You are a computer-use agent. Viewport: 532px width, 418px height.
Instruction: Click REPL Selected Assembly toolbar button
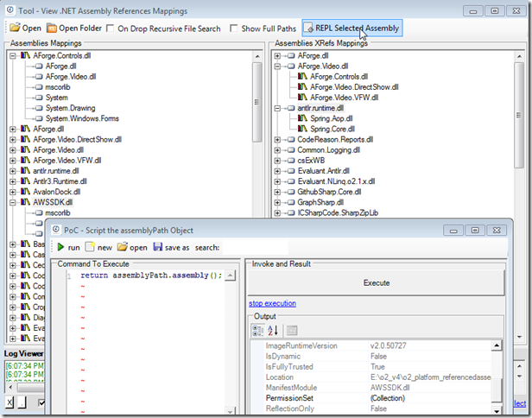(351, 28)
